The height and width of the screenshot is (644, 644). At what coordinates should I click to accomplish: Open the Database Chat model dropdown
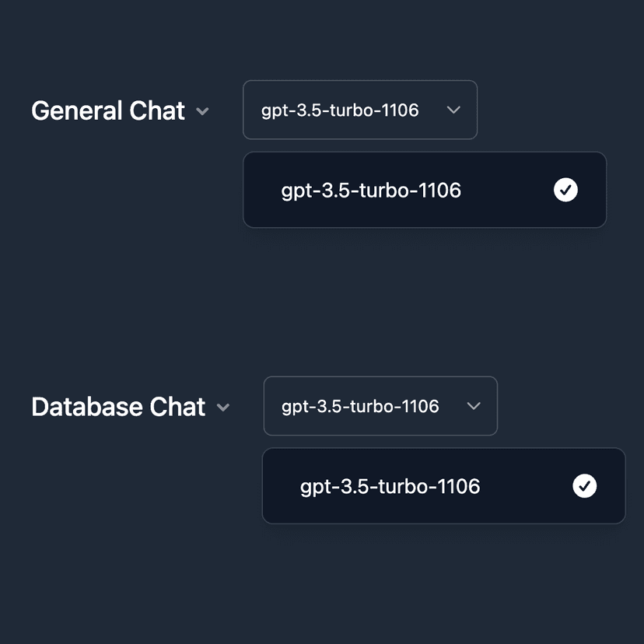pyautogui.click(x=380, y=406)
